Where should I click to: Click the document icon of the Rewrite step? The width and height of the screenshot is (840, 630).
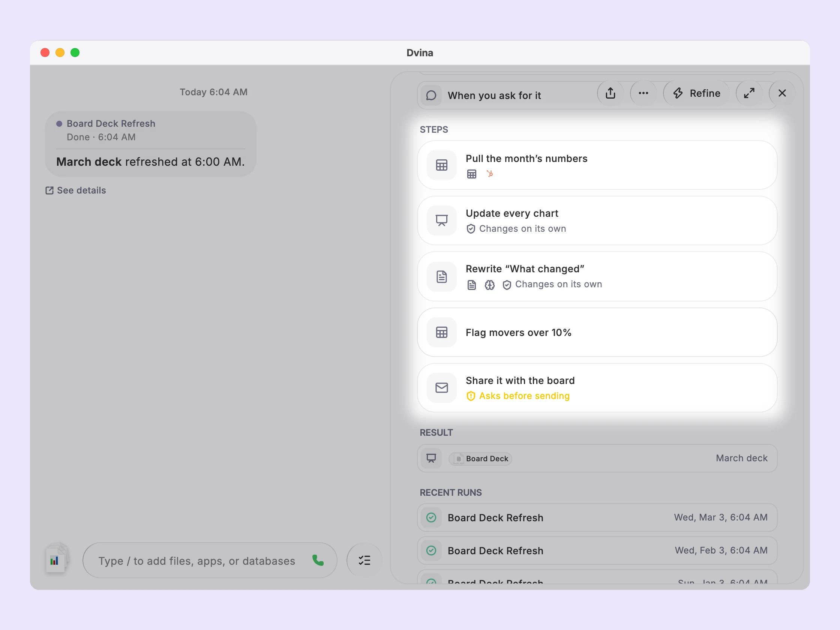click(441, 276)
